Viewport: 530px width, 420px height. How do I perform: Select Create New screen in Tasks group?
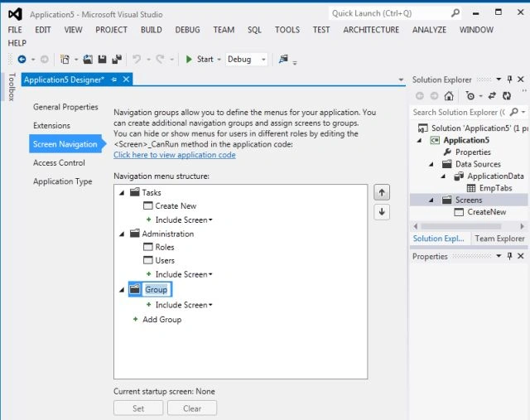170,205
